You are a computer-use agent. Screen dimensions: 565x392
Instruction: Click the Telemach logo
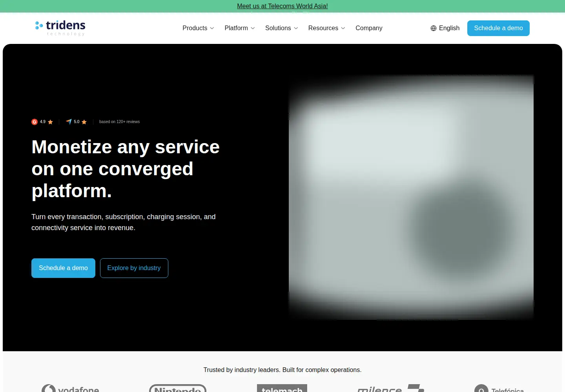click(x=282, y=388)
